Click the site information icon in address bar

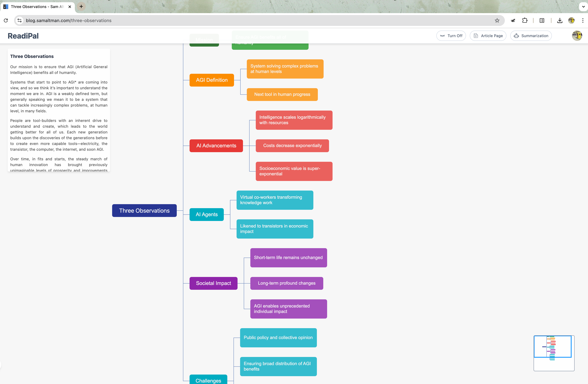click(20, 20)
